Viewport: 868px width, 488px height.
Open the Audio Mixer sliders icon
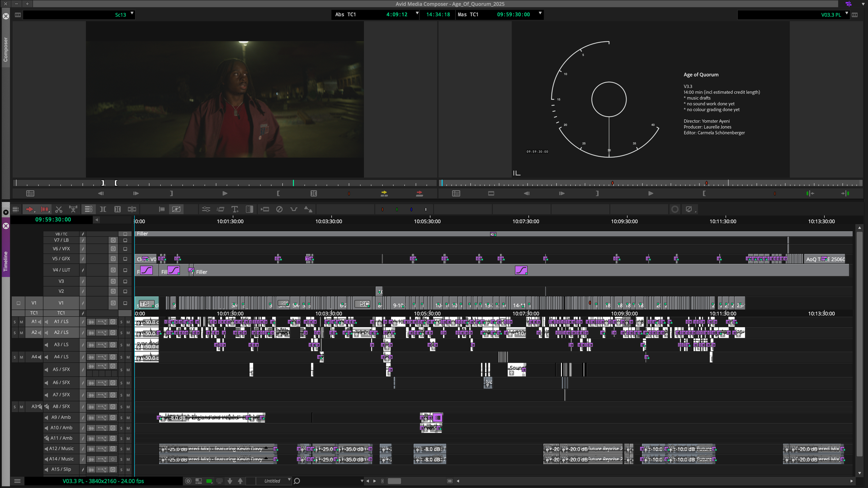206,209
